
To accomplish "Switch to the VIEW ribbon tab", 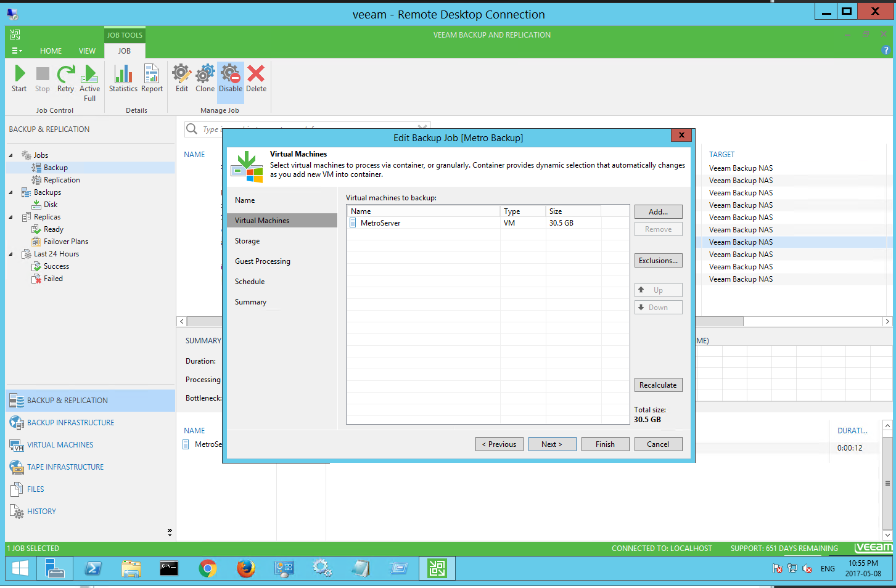I will tap(87, 51).
